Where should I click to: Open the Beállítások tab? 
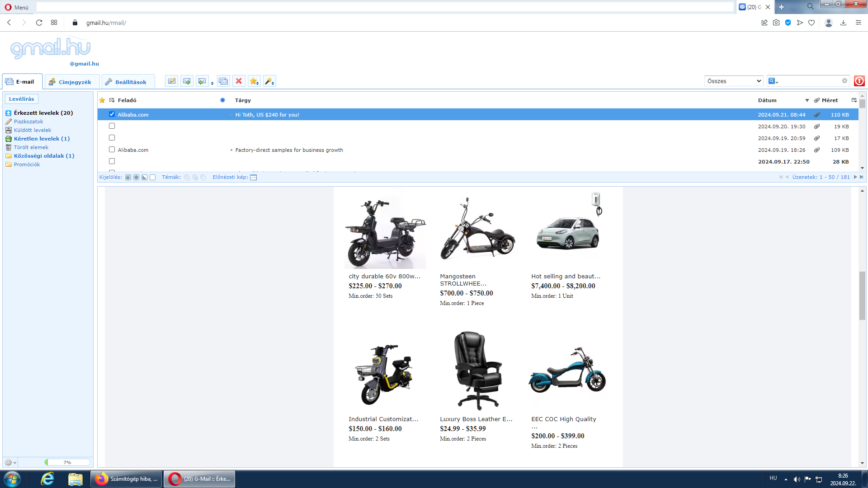(x=126, y=82)
